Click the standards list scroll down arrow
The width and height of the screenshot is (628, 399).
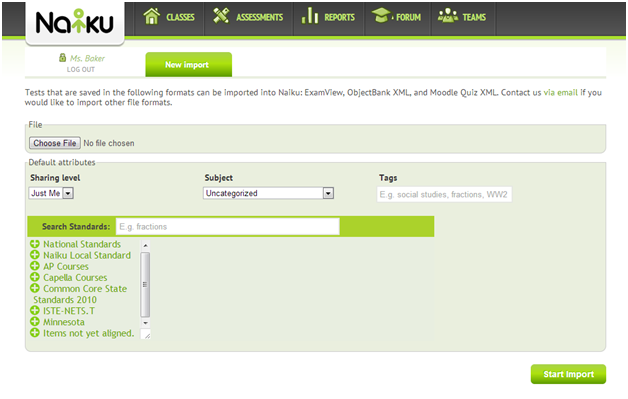click(x=145, y=323)
